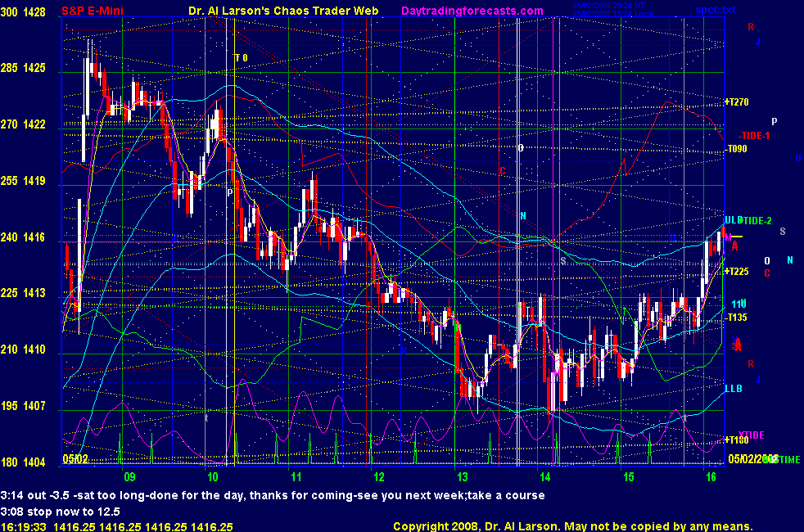Click the '285 1425' price axis label

[x=23, y=68]
